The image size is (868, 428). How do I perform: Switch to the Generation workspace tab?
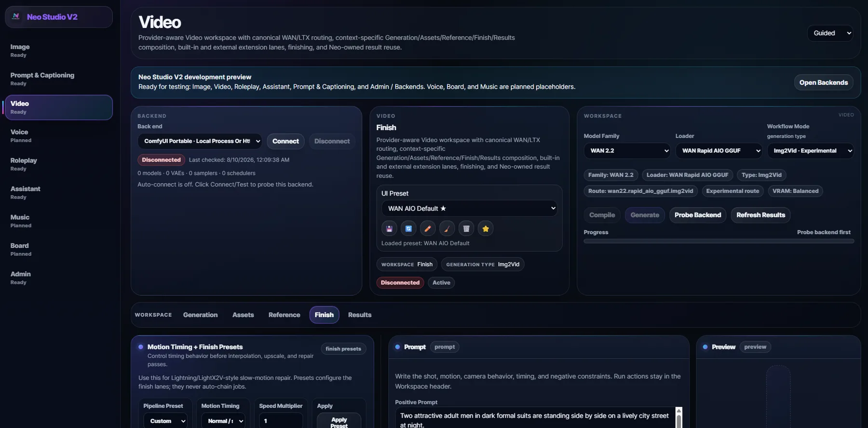pos(200,315)
